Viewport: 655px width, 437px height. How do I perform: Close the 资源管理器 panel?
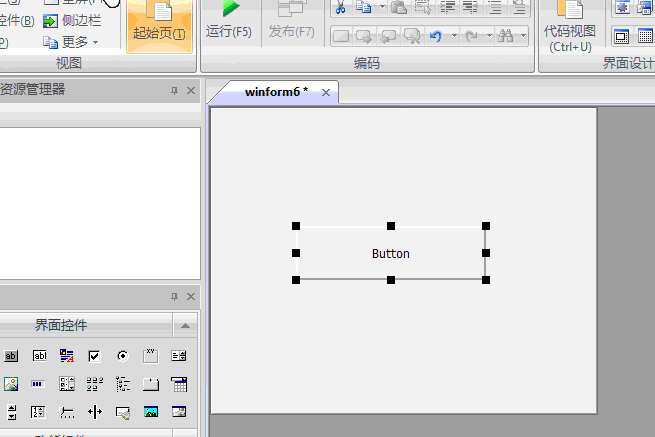[191, 90]
